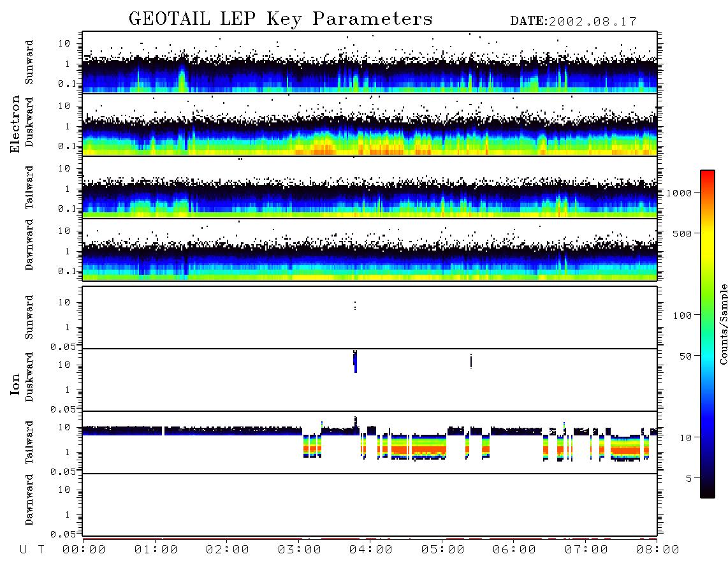Click the Ion 'Sunward' panel label

click(29, 317)
